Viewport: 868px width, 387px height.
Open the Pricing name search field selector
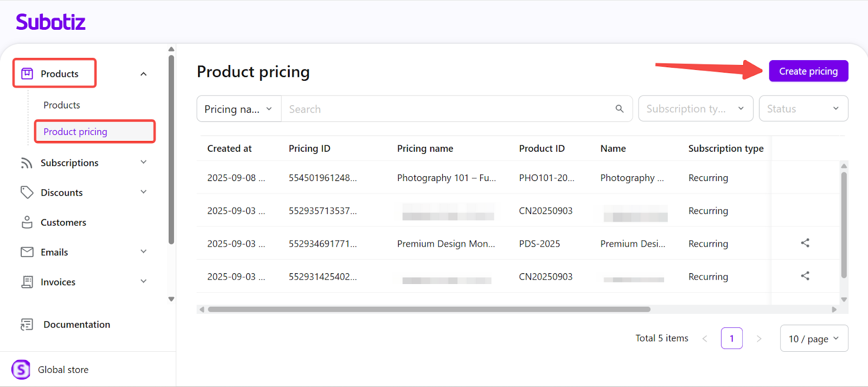coord(239,109)
